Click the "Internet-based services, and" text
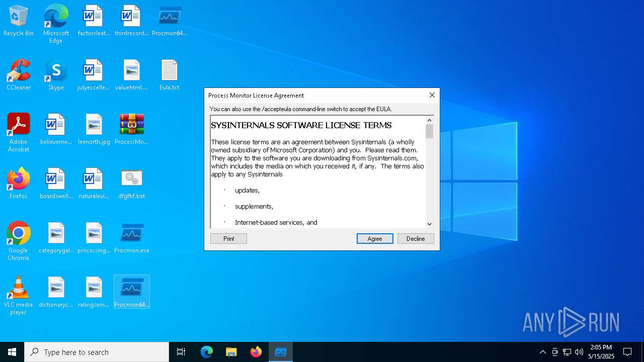644x362 pixels. click(x=276, y=222)
